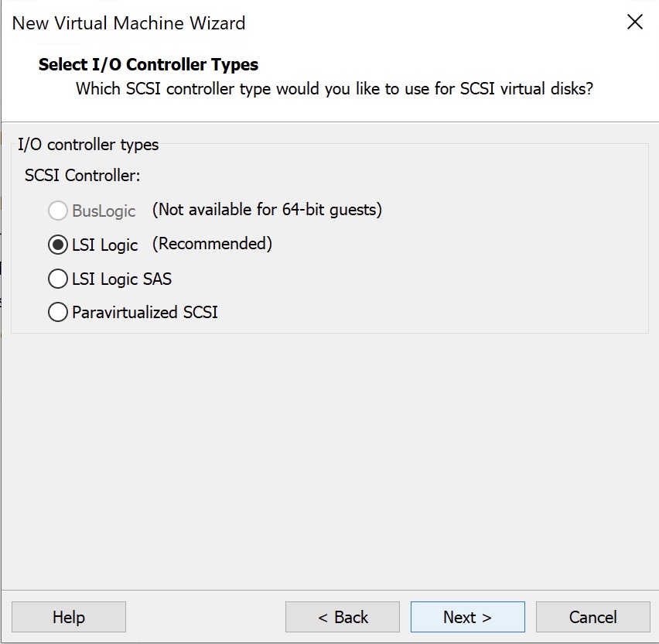Click the Next > button
Image resolution: width=659 pixels, height=644 pixels.
pos(467,617)
